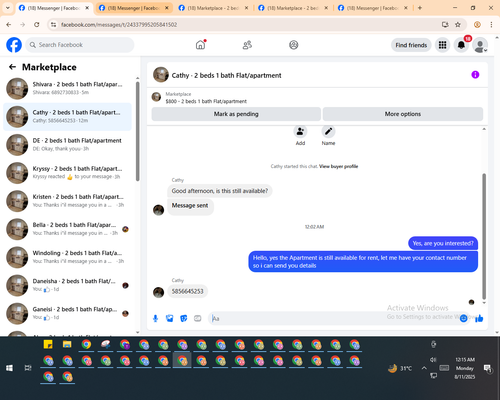Viewport: 500px width, 400px height.
Task: Open DE conversation in the list
Action: tap(67, 145)
